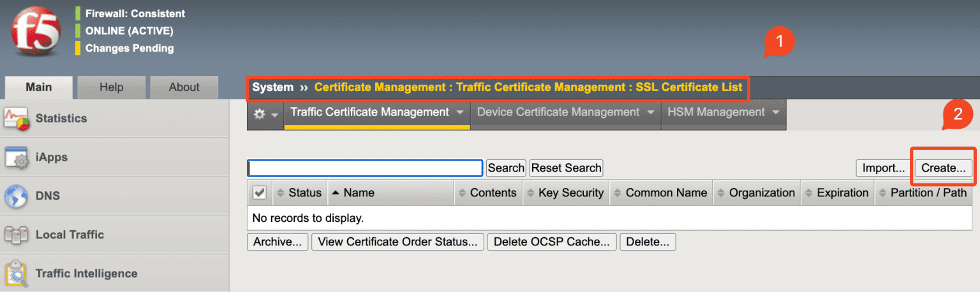The image size is (980, 292).
Task: Open Statistics chart icon in sidebar
Action: click(x=17, y=119)
